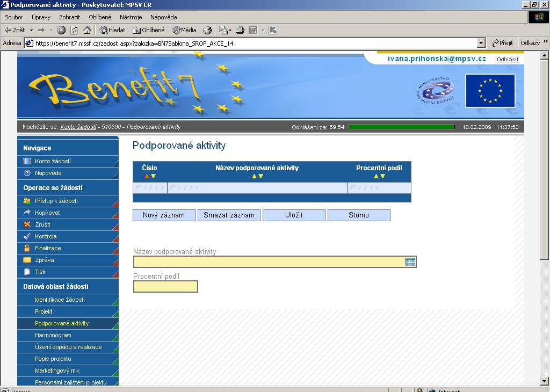Image resolution: width=550 pixels, height=392 pixels.
Task: Go to the Home page icon
Action: click(x=87, y=30)
